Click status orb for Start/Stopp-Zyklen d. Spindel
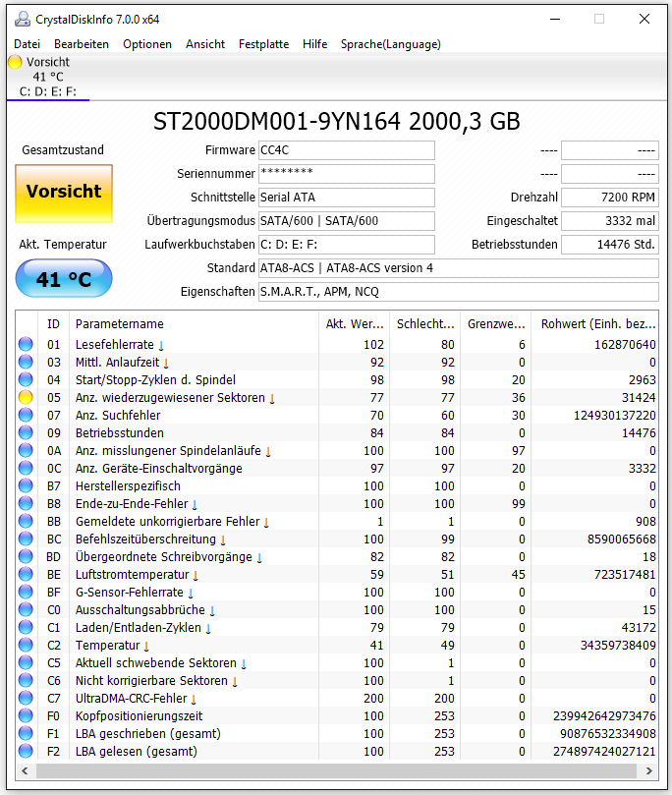 point(26,379)
